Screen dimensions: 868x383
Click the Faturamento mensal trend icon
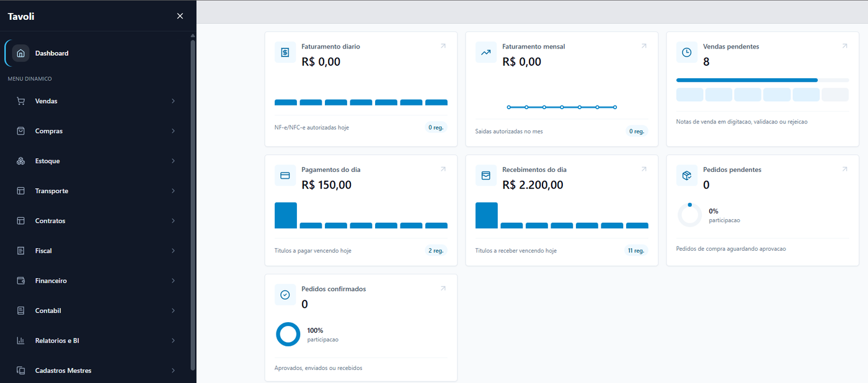[x=486, y=53]
